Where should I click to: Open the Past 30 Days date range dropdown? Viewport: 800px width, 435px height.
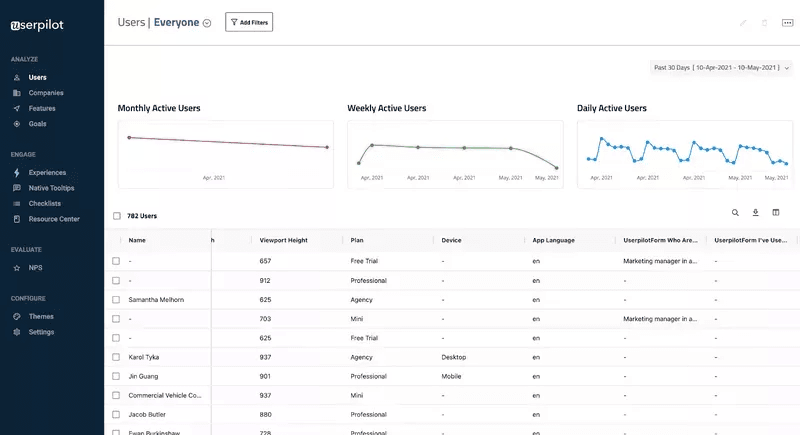718,68
